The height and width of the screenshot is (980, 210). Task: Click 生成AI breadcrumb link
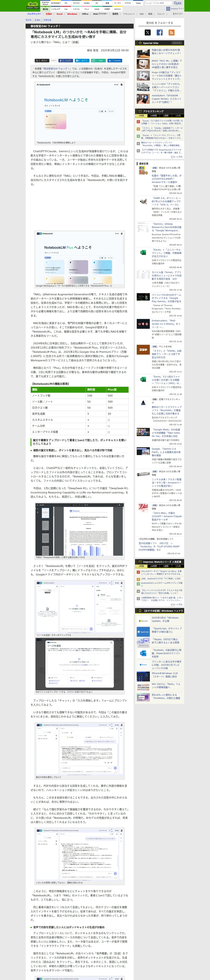(37, 20)
